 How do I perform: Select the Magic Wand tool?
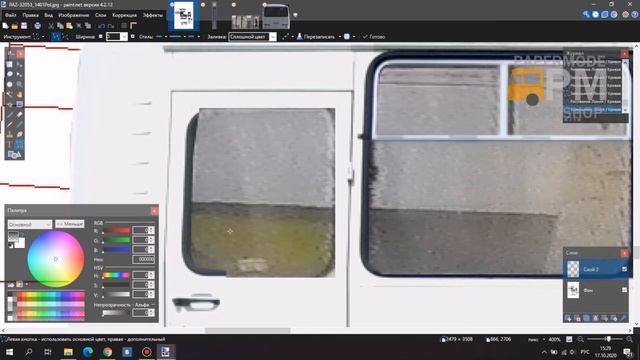(x=10, y=95)
